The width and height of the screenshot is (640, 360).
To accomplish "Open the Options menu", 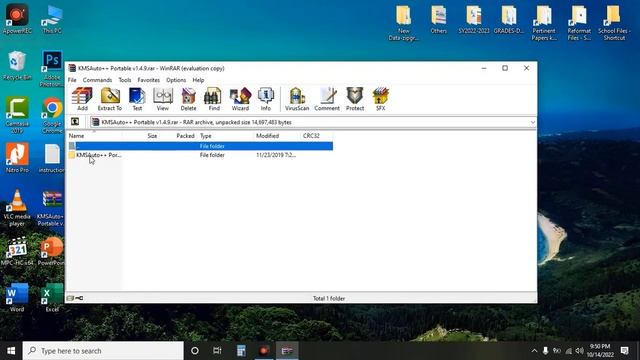I will [176, 80].
